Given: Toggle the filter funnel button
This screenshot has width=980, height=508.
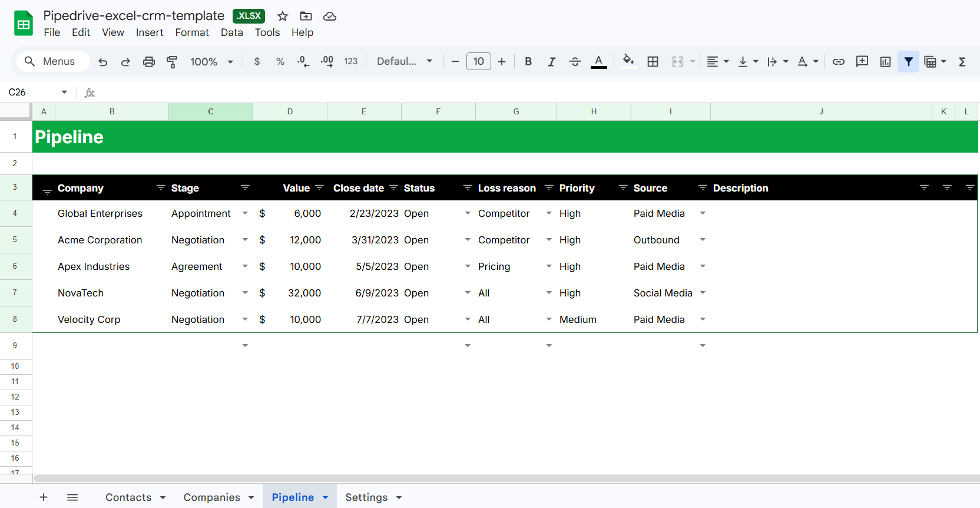Looking at the screenshot, I should pyautogui.click(x=909, y=61).
